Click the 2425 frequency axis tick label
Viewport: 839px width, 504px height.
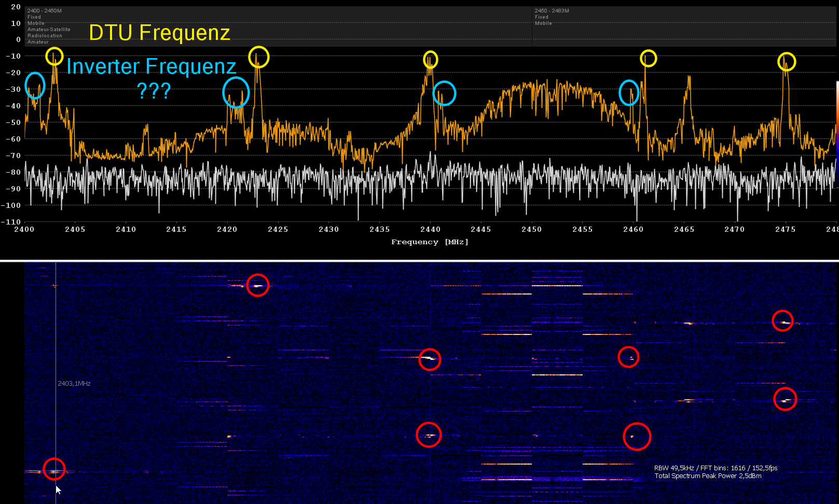[x=278, y=229]
